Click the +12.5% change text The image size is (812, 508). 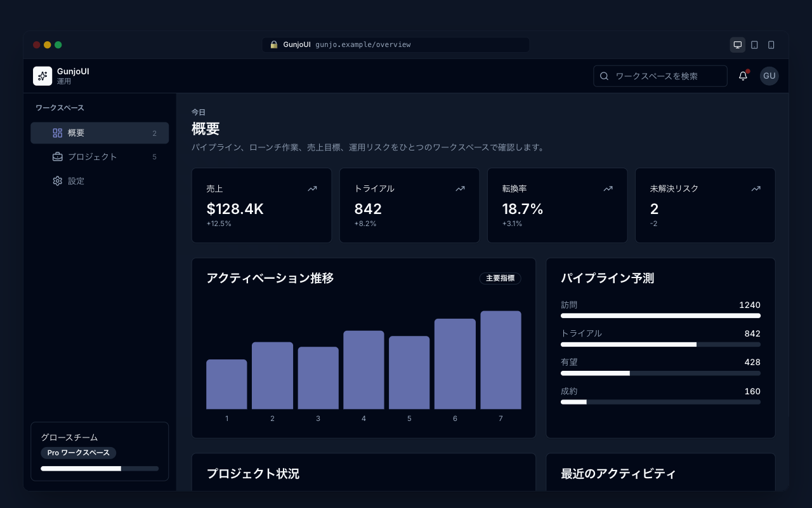[219, 224]
